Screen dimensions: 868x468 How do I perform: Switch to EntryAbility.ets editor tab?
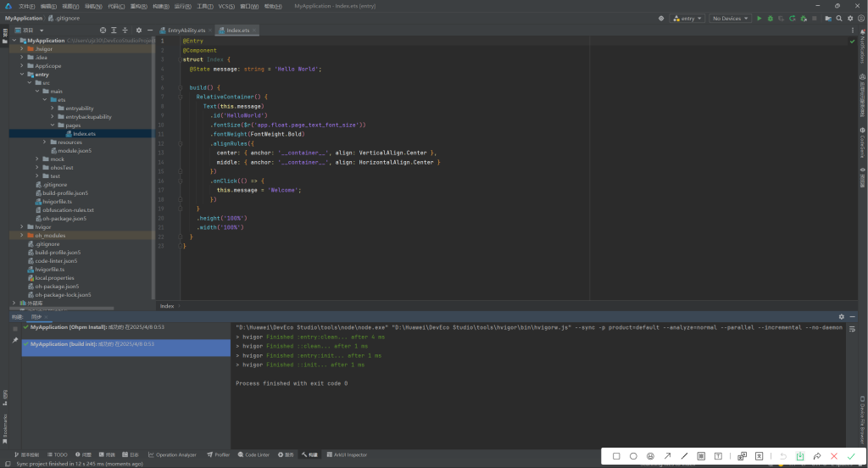[186, 31]
